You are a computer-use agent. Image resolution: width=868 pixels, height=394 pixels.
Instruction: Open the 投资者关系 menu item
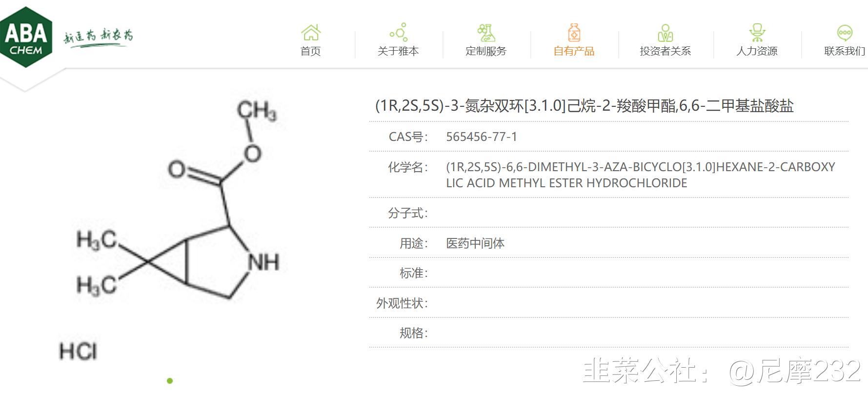(665, 51)
